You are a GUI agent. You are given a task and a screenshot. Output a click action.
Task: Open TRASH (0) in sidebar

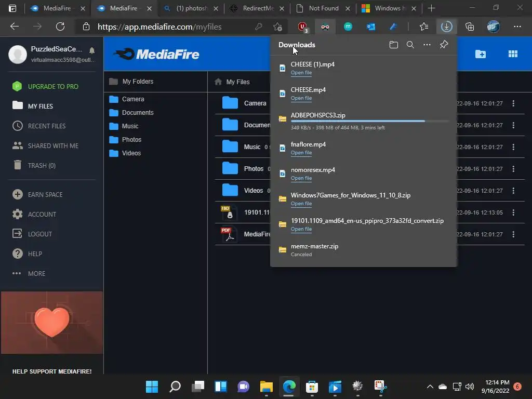(34, 165)
